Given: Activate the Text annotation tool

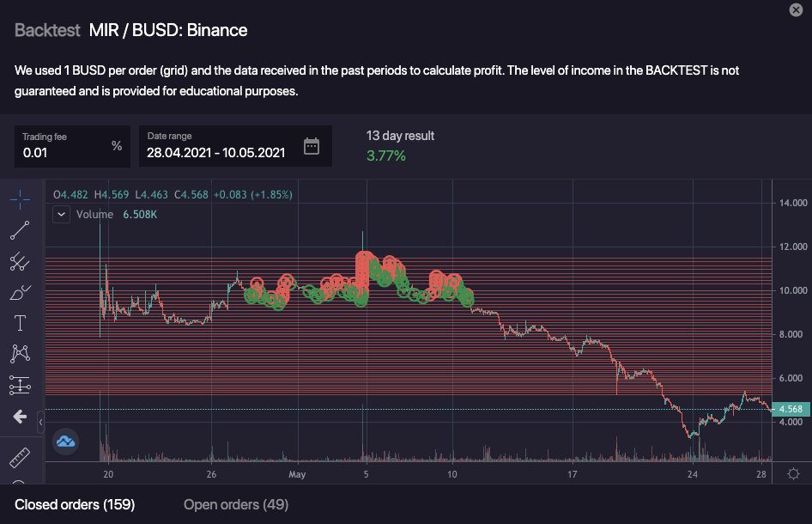Looking at the screenshot, I should tap(20, 323).
